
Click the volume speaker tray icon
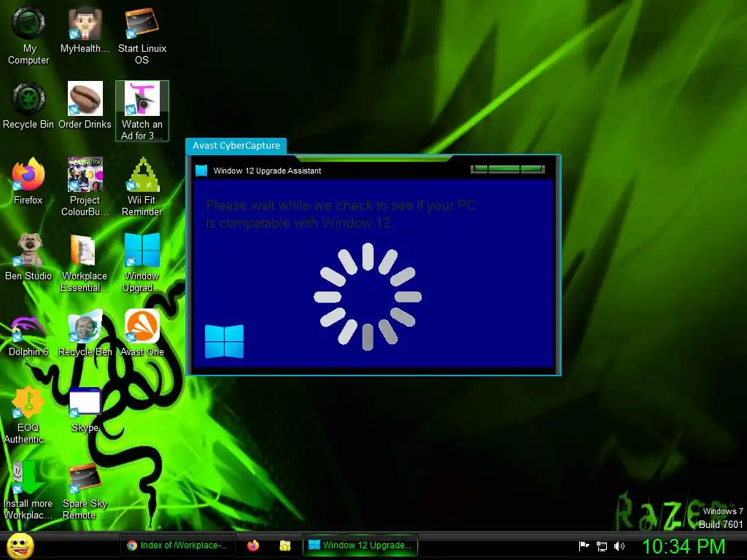coord(619,546)
